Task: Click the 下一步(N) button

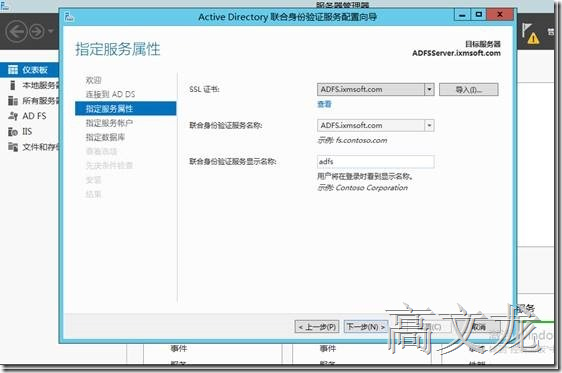Action: tap(365, 327)
